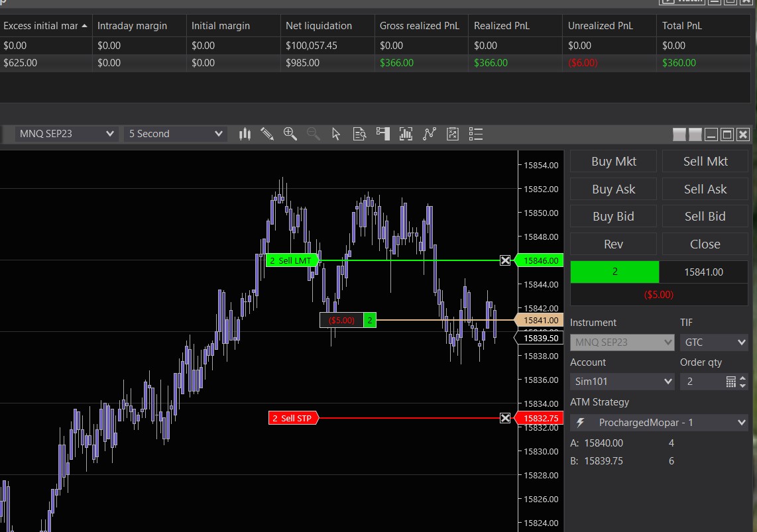Open the MNQ SEP23 instrument dropdown in toolbar
This screenshot has width=757, height=532.
click(66, 134)
